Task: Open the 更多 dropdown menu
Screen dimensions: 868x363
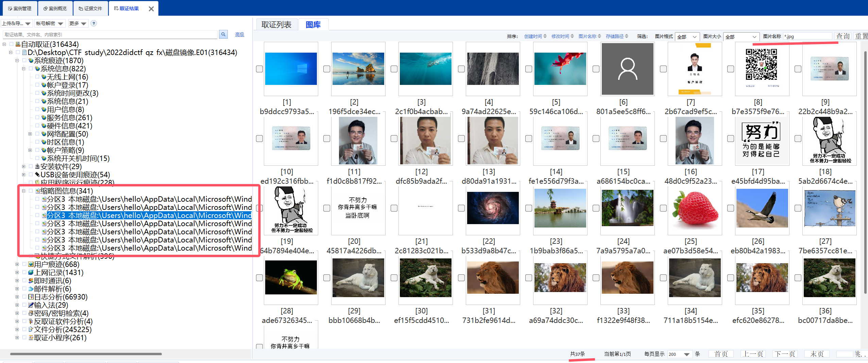Action: coord(78,23)
